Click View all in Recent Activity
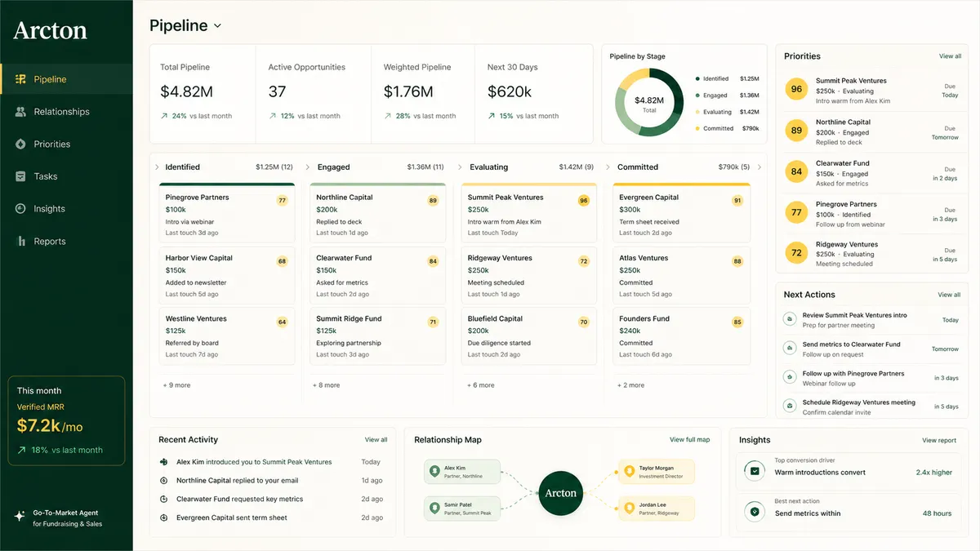The width and height of the screenshot is (980, 551). tap(376, 440)
